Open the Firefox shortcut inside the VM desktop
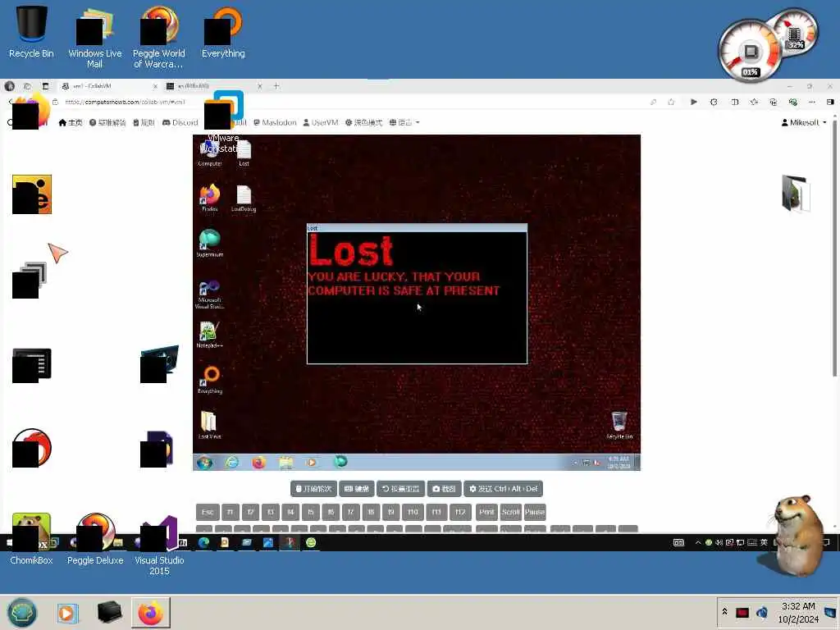 point(209,199)
